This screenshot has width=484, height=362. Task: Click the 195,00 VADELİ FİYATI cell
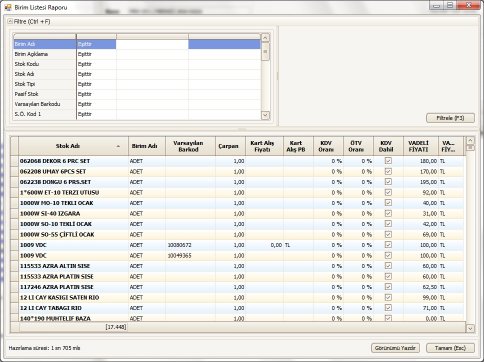tap(421, 182)
